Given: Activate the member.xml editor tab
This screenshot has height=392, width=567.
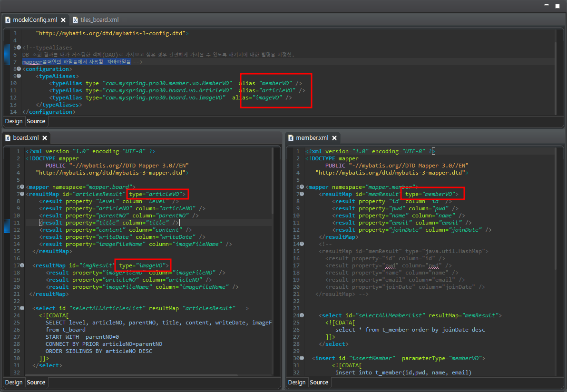Looking at the screenshot, I should [312, 138].
